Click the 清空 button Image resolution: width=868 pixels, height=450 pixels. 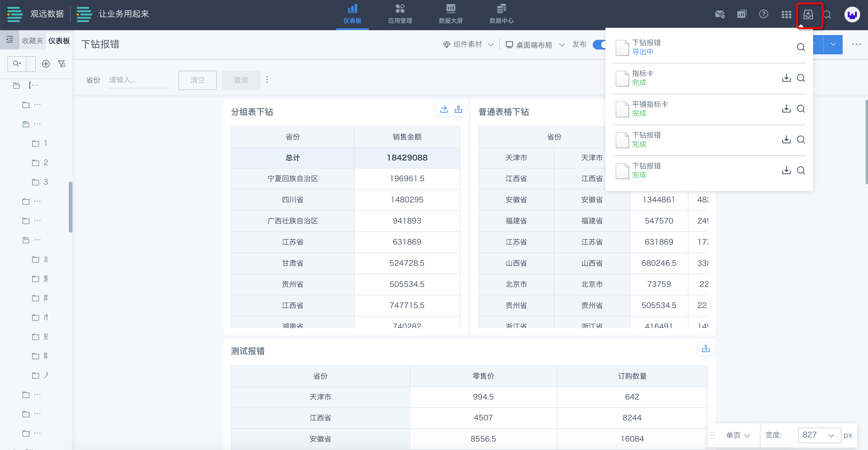(197, 80)
